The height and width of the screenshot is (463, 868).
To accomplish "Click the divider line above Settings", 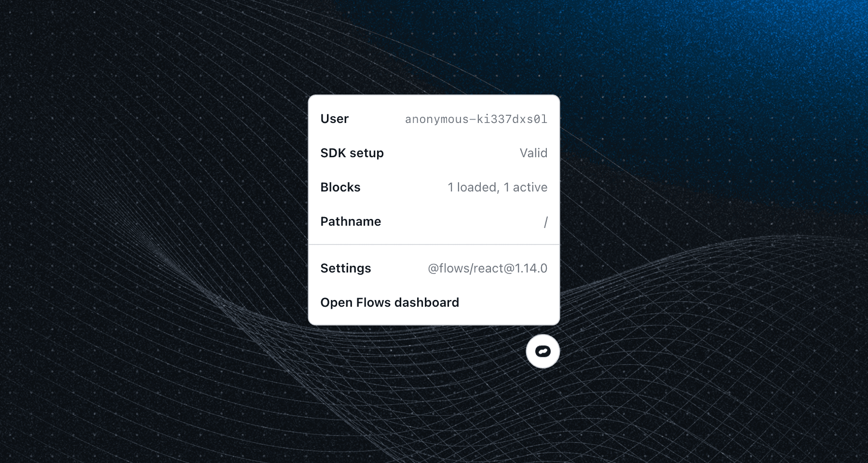I will point(434,245).
